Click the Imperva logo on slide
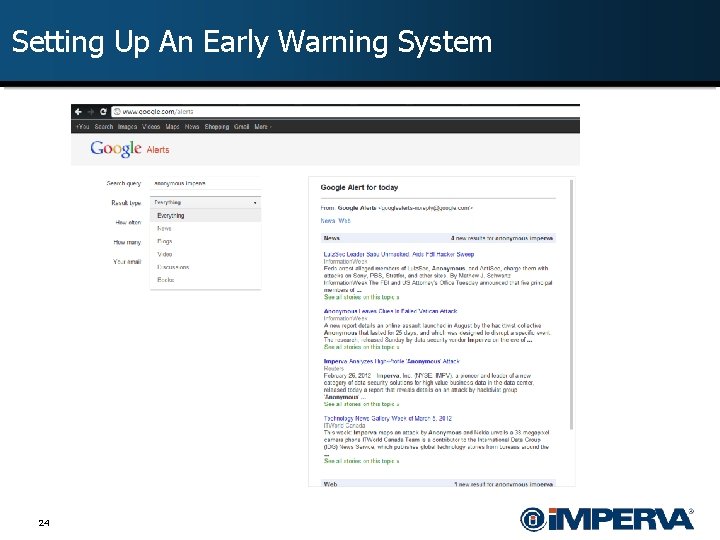Screen dimensions: 720x540 point(607,519)
